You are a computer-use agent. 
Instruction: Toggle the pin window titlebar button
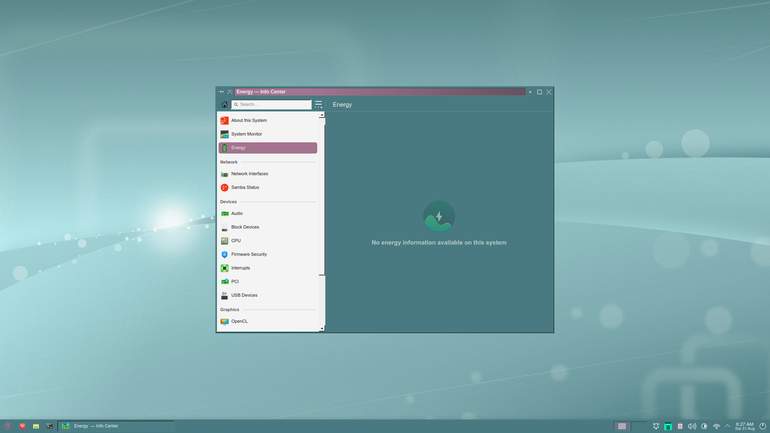tap(221, 92)
